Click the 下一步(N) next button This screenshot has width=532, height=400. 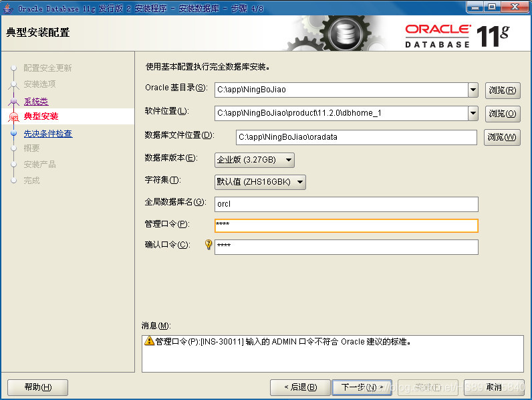click(362, 387)
